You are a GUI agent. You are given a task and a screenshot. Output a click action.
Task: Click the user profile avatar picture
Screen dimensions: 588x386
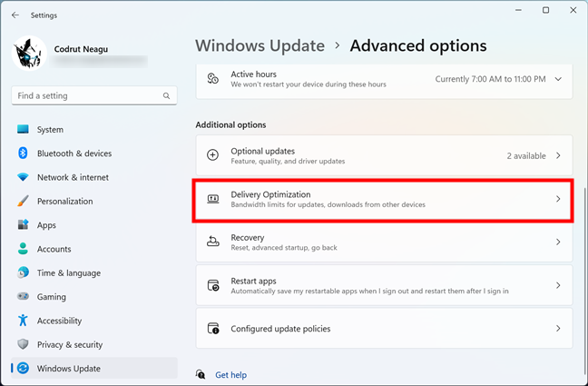tap(29, 54)
